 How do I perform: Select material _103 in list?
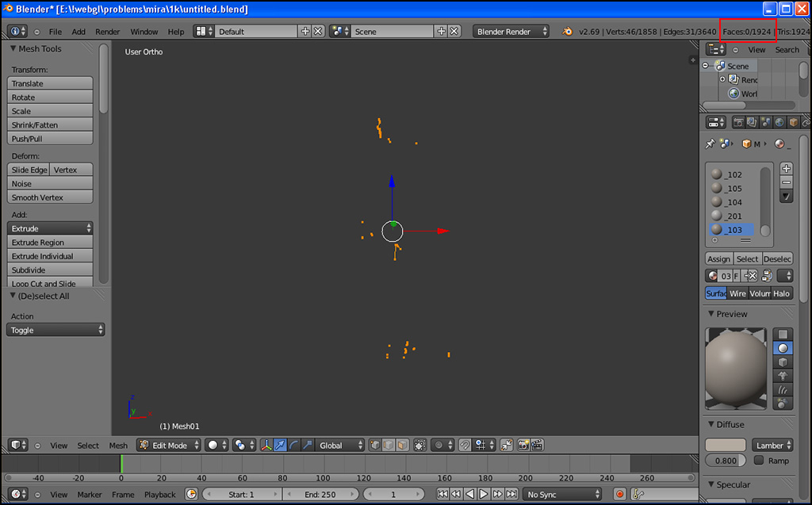731,229
